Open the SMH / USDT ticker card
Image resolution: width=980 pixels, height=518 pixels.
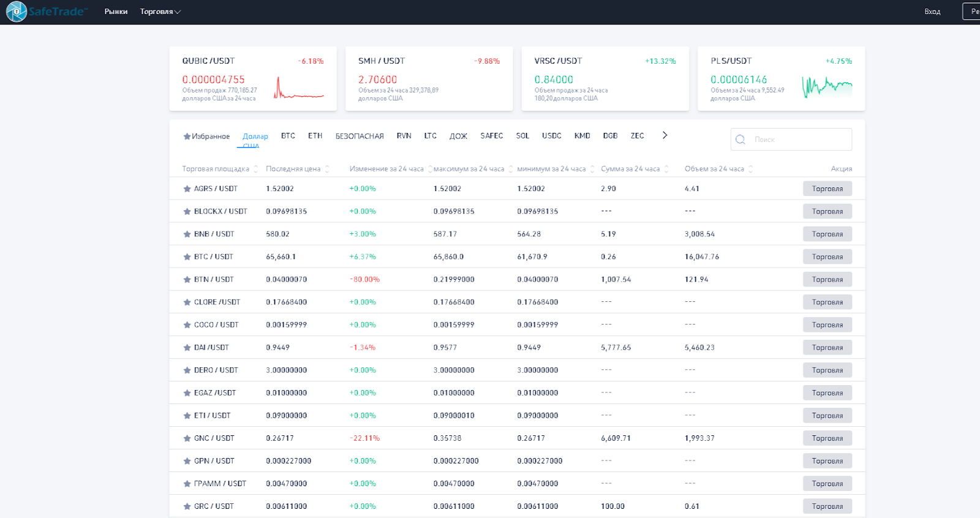click(x=429, y=78)
